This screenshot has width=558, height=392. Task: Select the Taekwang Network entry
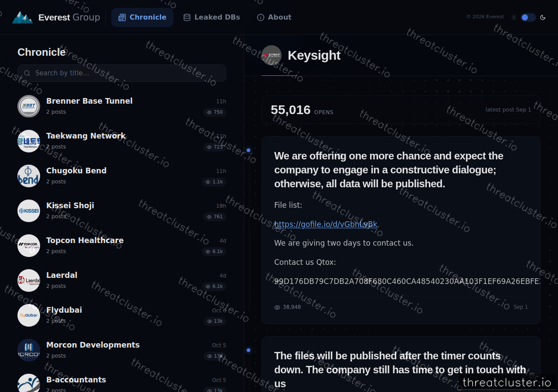tap(122, 141)
